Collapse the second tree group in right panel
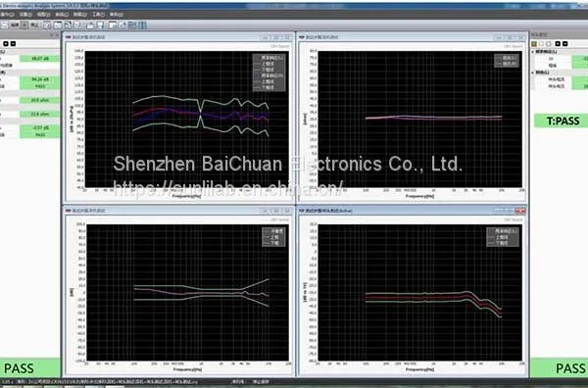Screen dimensions: 588x388 [x=533, y=73]
